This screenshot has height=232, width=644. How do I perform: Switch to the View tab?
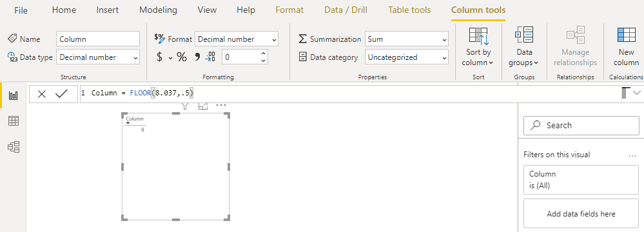(x=207, y=10)
